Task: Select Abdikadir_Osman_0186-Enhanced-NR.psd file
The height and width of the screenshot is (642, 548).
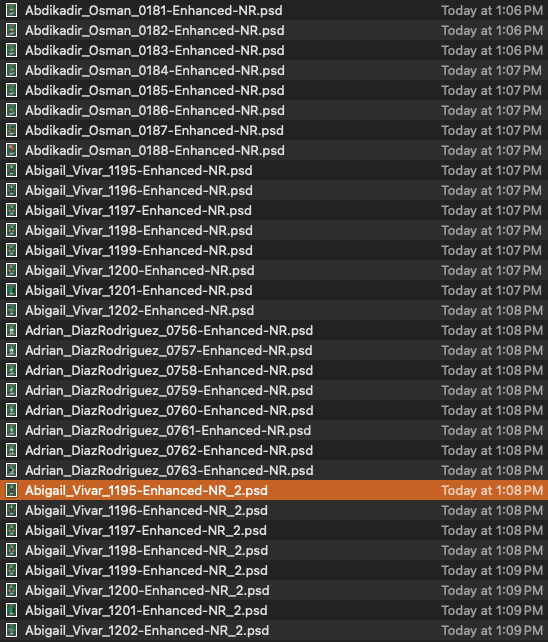Action: pyautogui.click(x=274, y=111)
